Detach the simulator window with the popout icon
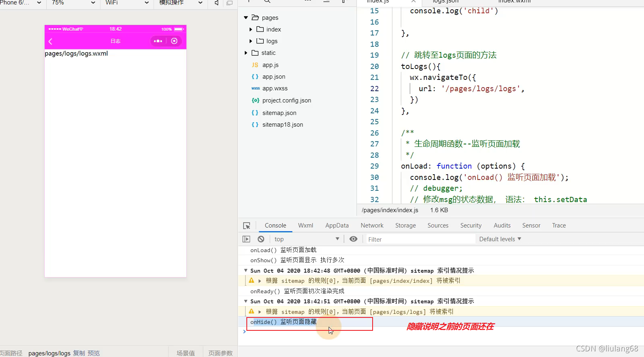Viewport: 644px width, 357px height. [229, 3]
